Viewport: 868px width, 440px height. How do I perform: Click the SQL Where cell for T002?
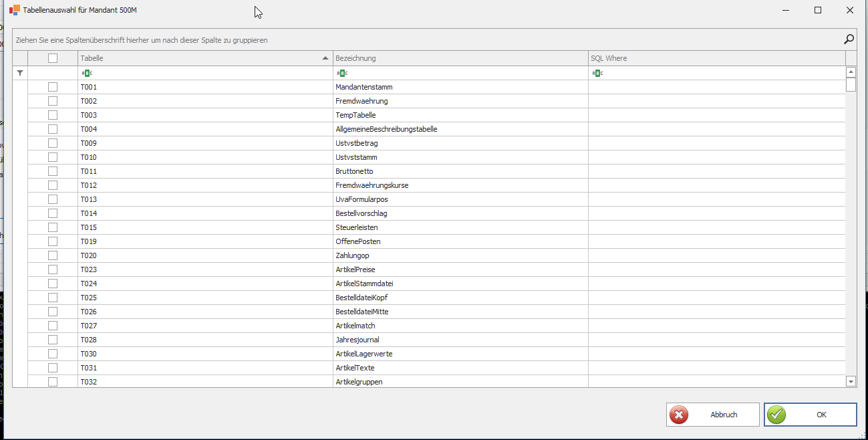pyautogui.click(x=716, y=101)
